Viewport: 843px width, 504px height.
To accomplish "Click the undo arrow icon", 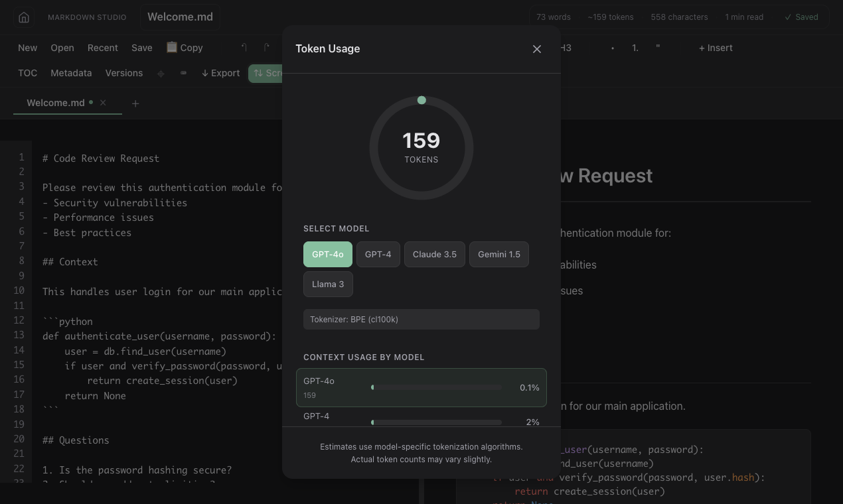I will pyautogui.click(x=245, y=46).
